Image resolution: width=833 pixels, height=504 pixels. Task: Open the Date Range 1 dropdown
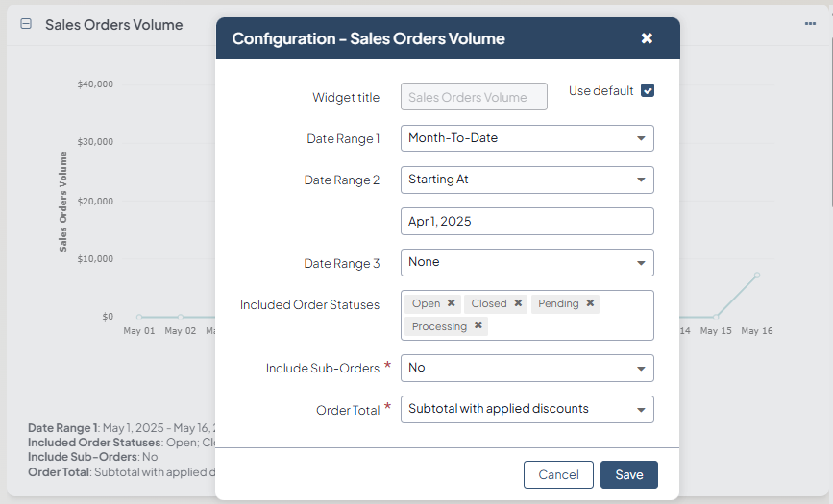[x=527, y=138]
